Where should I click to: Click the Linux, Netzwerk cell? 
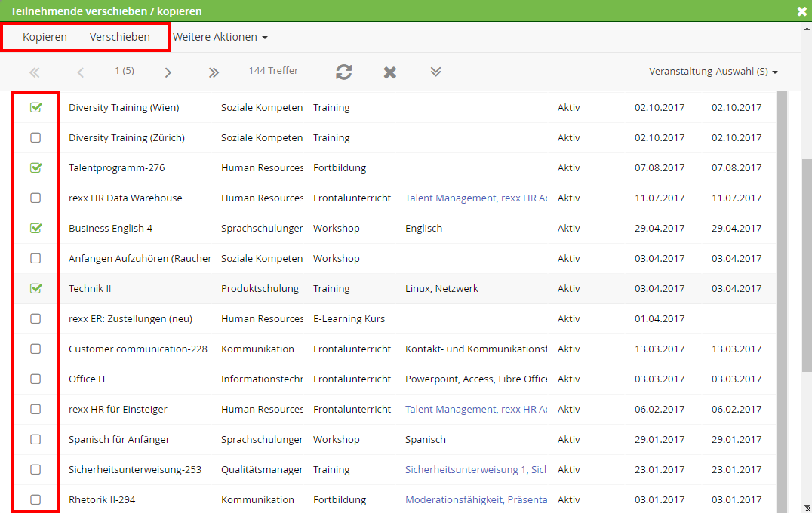coord(441,288)
